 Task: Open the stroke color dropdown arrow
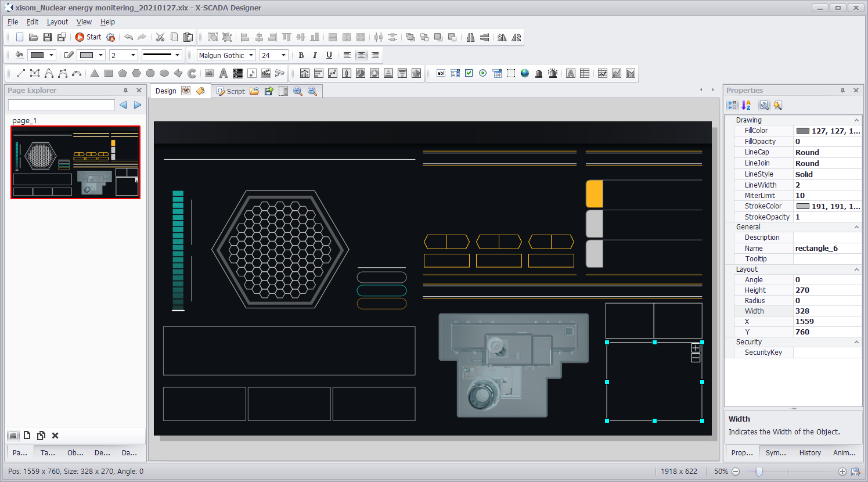(100, 55)
